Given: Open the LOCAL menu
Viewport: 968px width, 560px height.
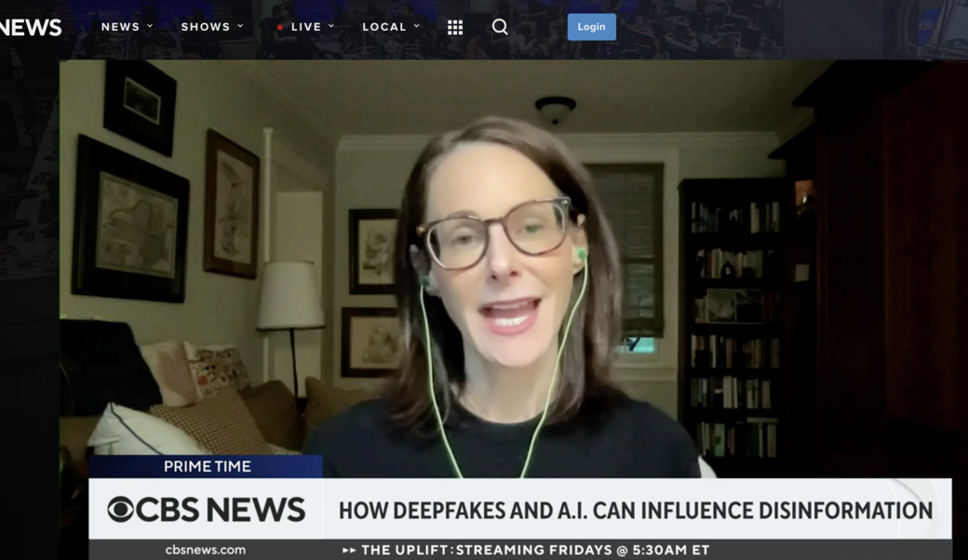Looking at the screenshot, I should [384, 27].
